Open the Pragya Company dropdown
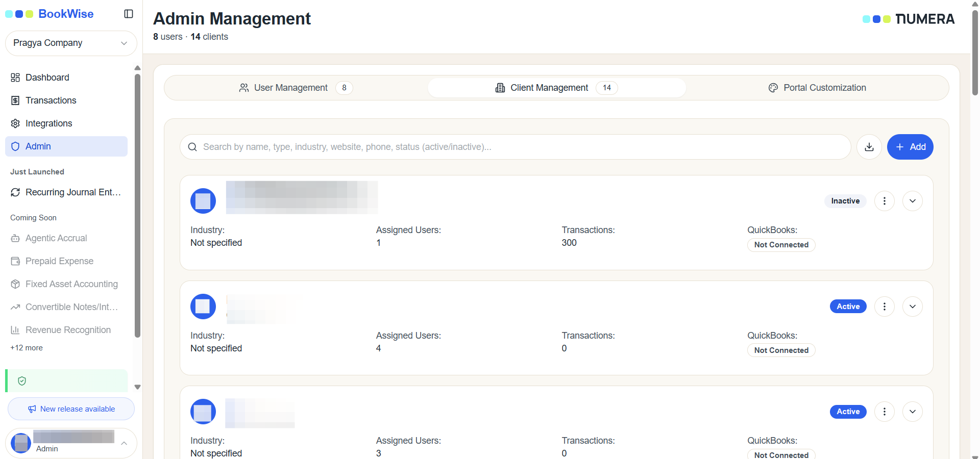980x459 pixels. [71, 43]
